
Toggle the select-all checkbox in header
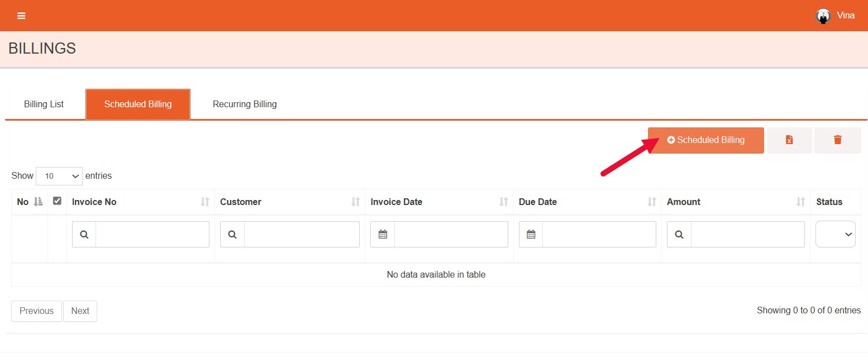pos(57,201)
